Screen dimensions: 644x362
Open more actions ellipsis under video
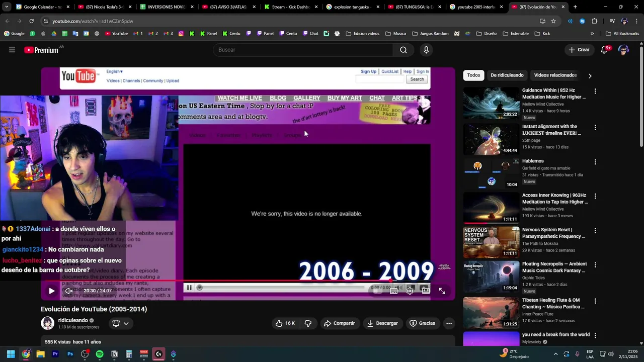(449, 323)
